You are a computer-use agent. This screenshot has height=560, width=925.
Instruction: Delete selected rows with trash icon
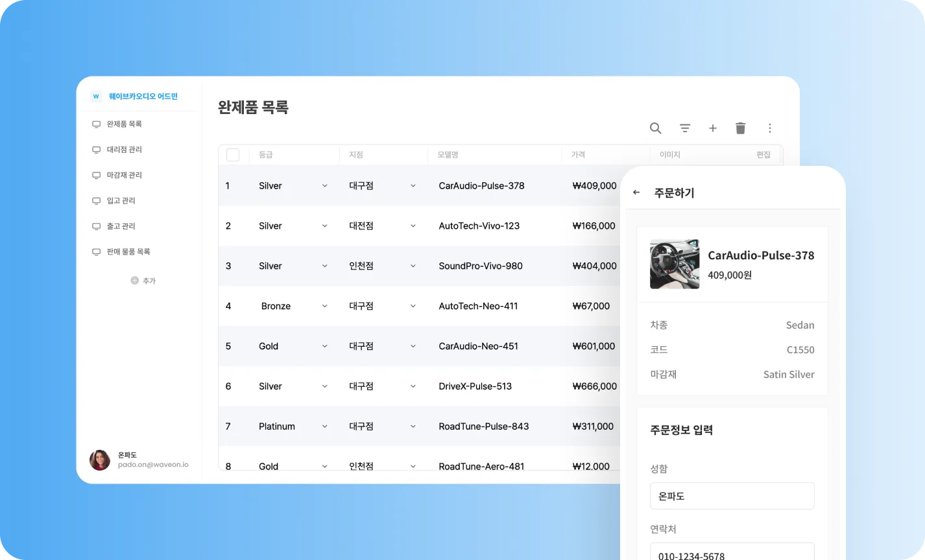(x=741, y=128)
